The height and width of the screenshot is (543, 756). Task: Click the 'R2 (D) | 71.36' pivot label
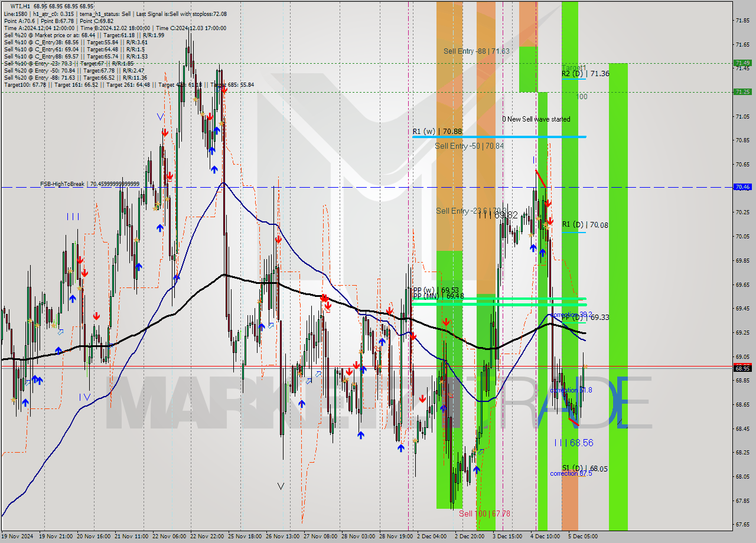[585, 74]
